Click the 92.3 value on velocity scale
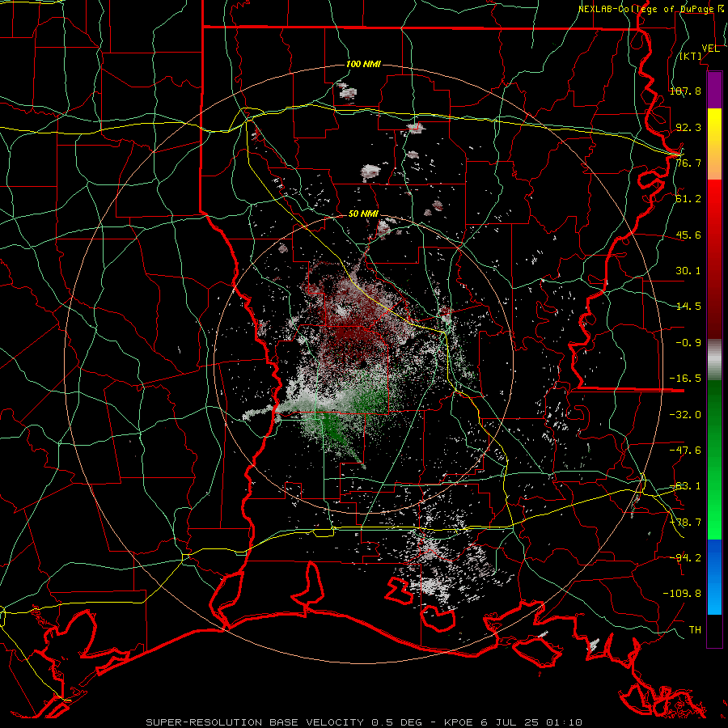The height and width of the screenshot is (728, 728). (x=688, y=127)
